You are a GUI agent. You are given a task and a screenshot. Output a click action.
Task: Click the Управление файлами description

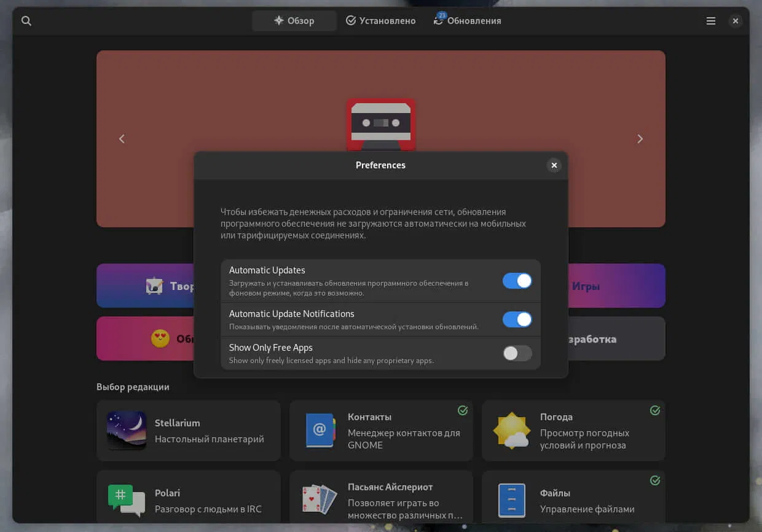(587, 509)
